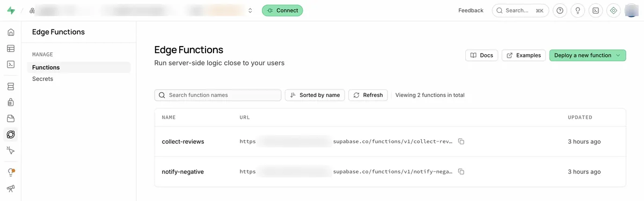The height and width of the screenshot is (201, 644).
Task: Open the SQL Editor sidebar icon
Action: coord(11,64)
